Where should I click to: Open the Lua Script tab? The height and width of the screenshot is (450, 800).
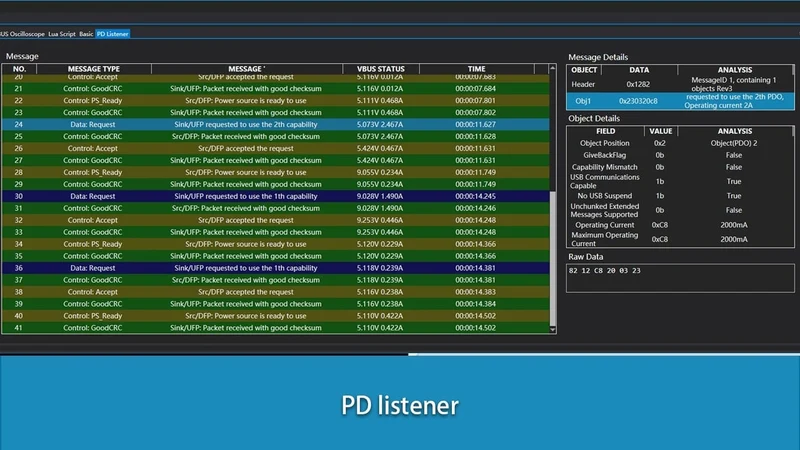coord(62,34)
